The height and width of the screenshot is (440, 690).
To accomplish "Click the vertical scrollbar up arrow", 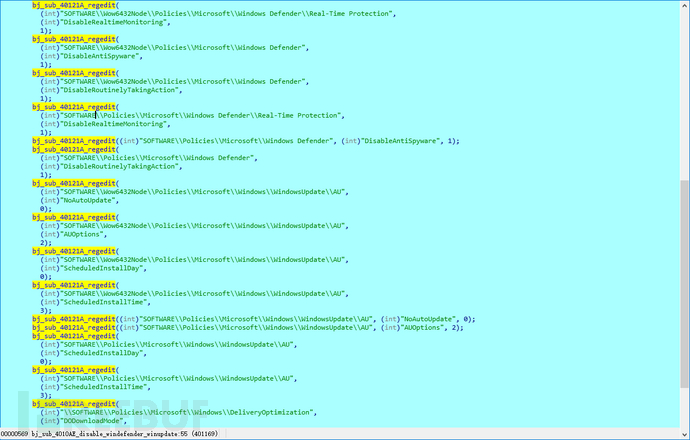I will (685, 4).
